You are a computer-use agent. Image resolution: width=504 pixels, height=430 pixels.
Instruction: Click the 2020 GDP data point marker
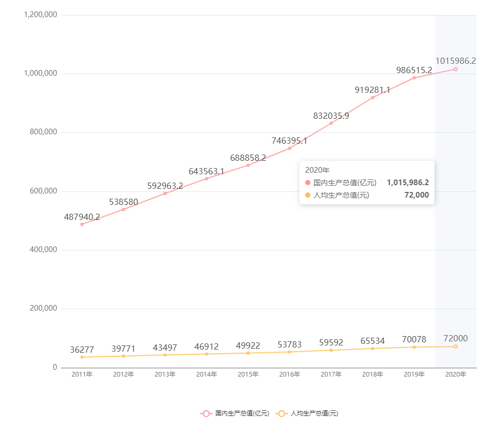tap(456, 69)
